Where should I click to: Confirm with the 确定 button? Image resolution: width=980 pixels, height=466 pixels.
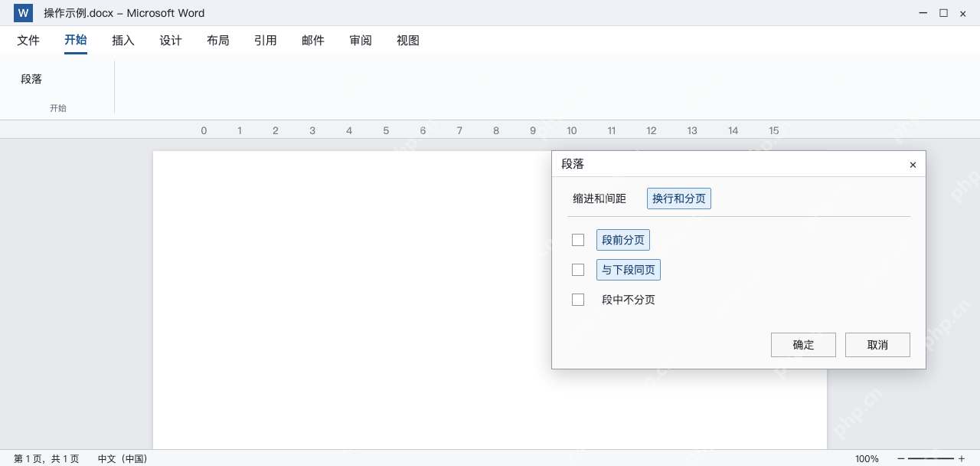click(803, 345)
